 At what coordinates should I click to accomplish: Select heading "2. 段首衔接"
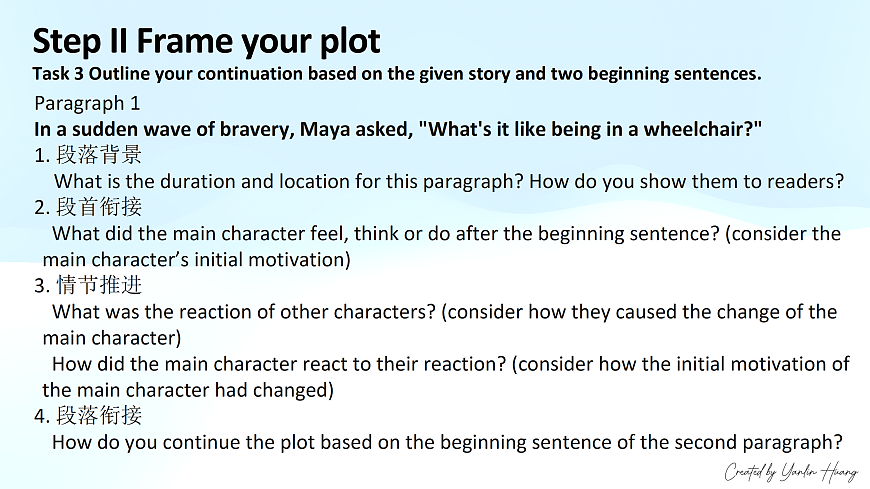[88, 207]
